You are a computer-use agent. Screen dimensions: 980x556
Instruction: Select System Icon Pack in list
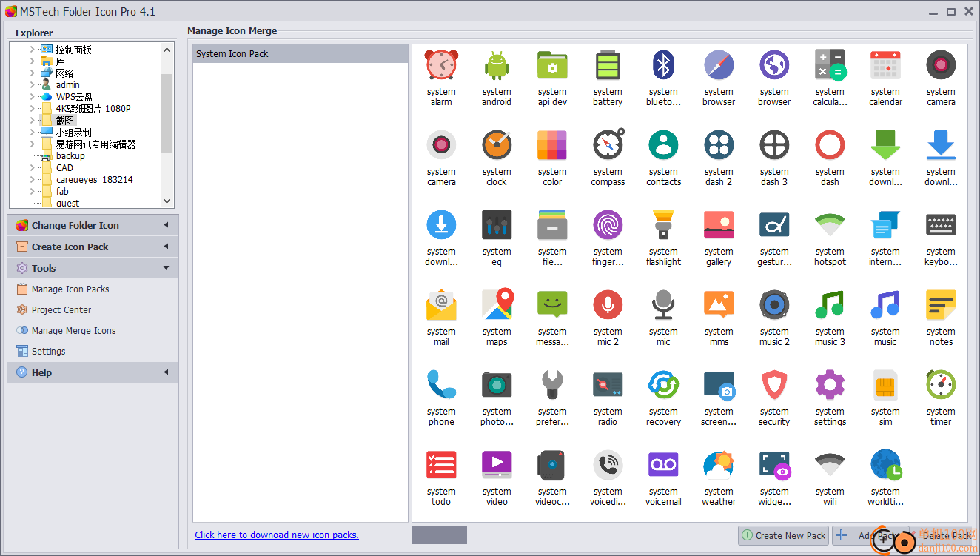click(301, 53)
